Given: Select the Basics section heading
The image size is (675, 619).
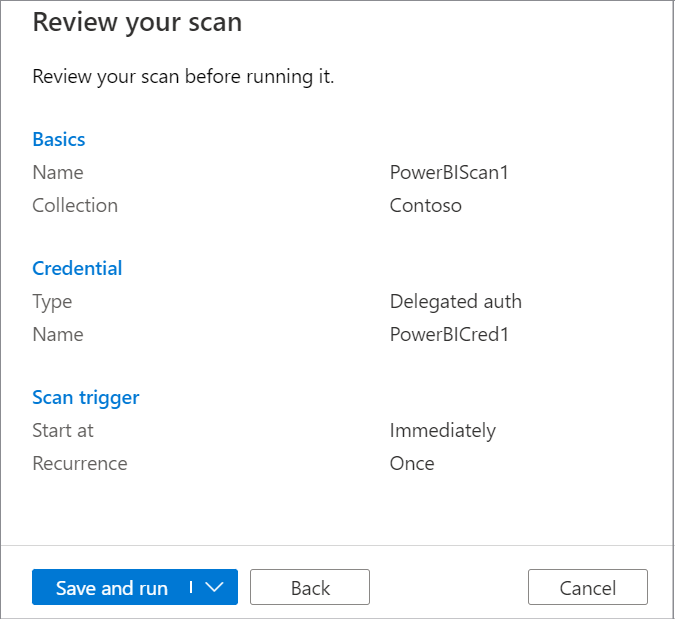Looking at the screenshot, I should [x=59, y=139].
